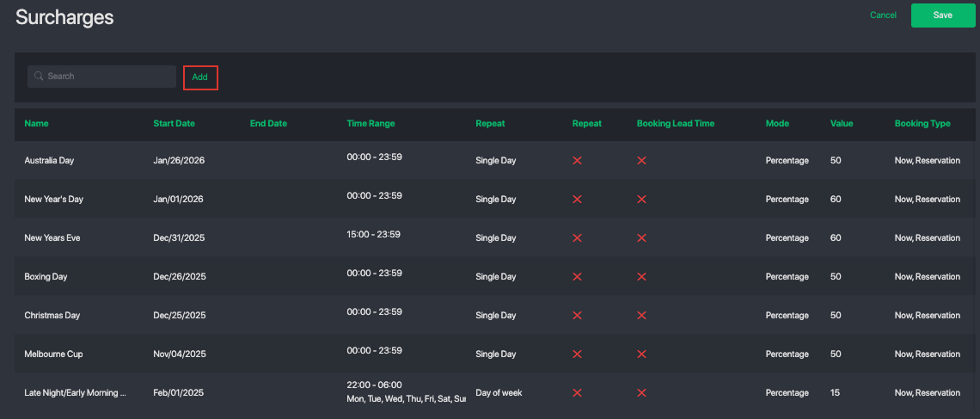Screen dimensions: 980x419
Task: Click the value 50 in Australia Day row
Action: [836, 161]
